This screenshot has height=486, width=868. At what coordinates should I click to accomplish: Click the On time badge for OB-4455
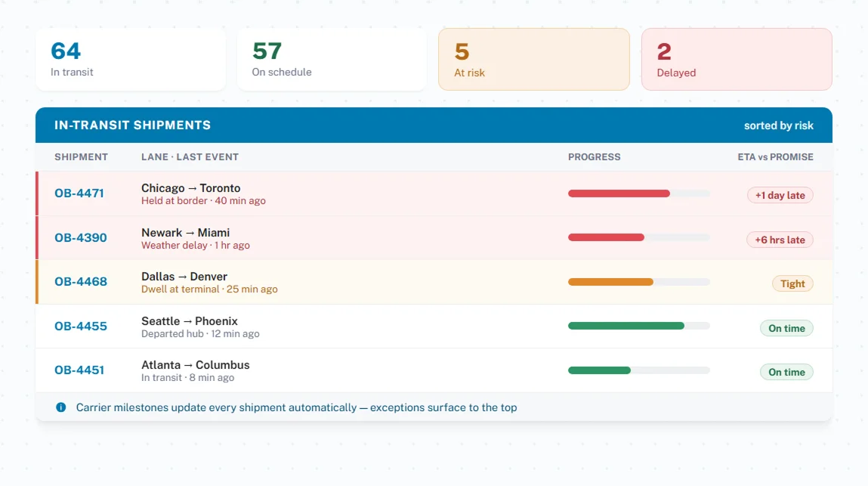tap(786, 328)
